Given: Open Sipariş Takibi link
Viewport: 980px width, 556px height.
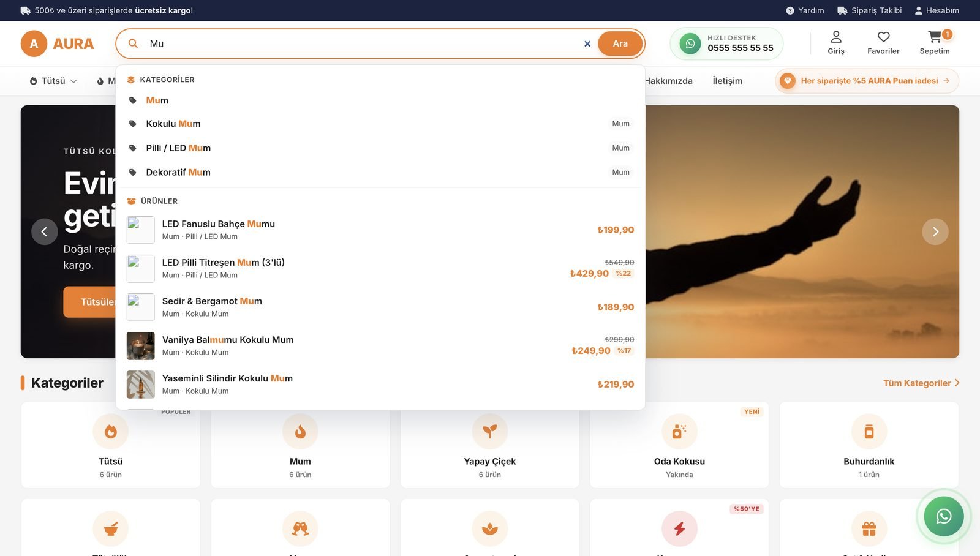Looking at the screenshot, I should tap(870, 10).
